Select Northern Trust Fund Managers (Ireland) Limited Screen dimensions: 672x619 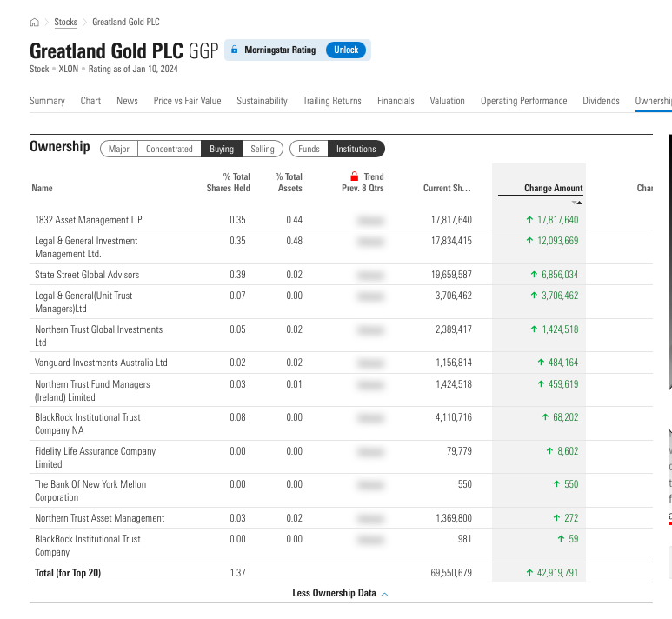[92, 390]
